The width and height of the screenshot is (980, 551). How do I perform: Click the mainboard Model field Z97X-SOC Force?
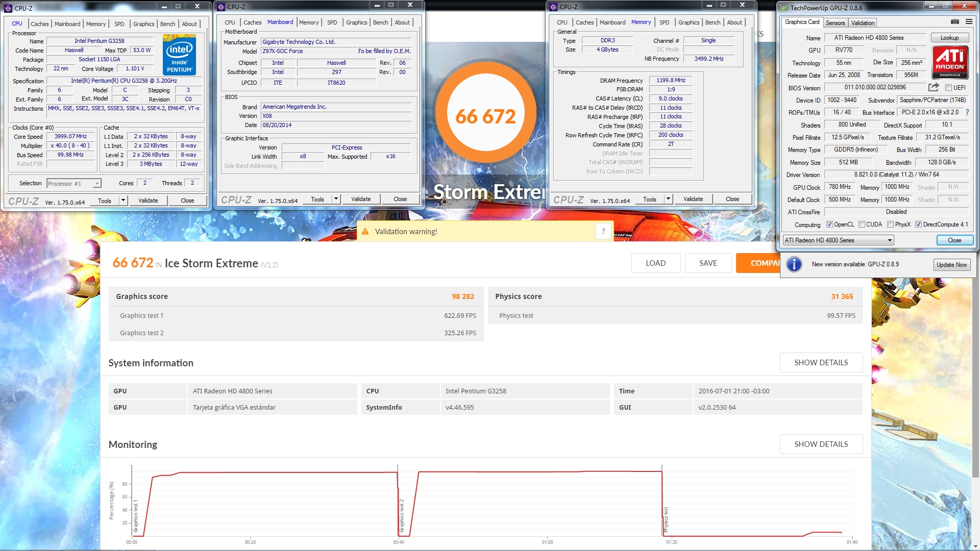[x=309, y=52]
